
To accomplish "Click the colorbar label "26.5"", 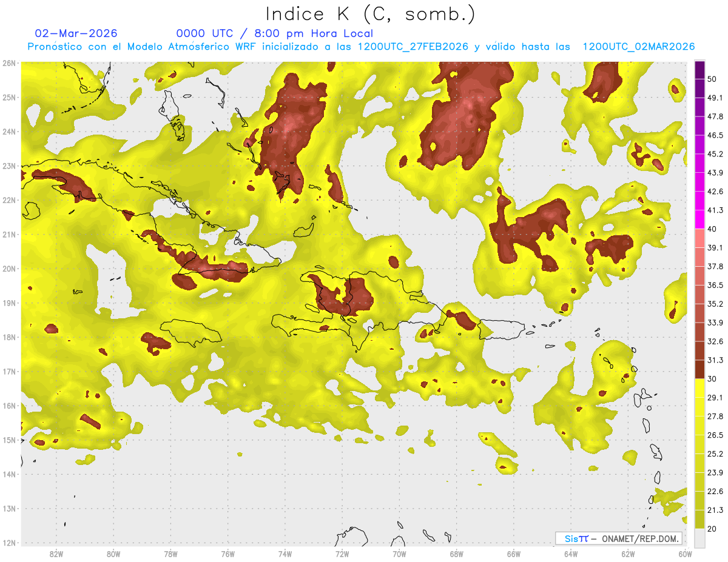I will click(x=715, y=435).
